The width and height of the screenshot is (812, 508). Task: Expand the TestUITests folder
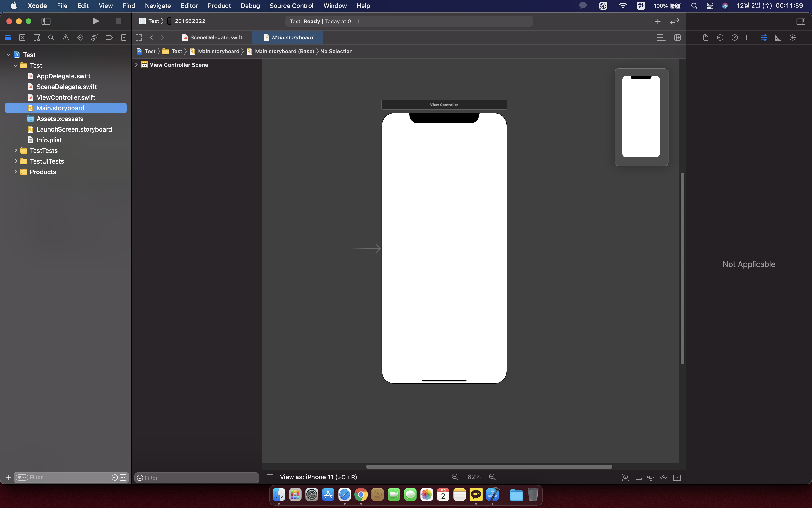[x=15, y=161]
